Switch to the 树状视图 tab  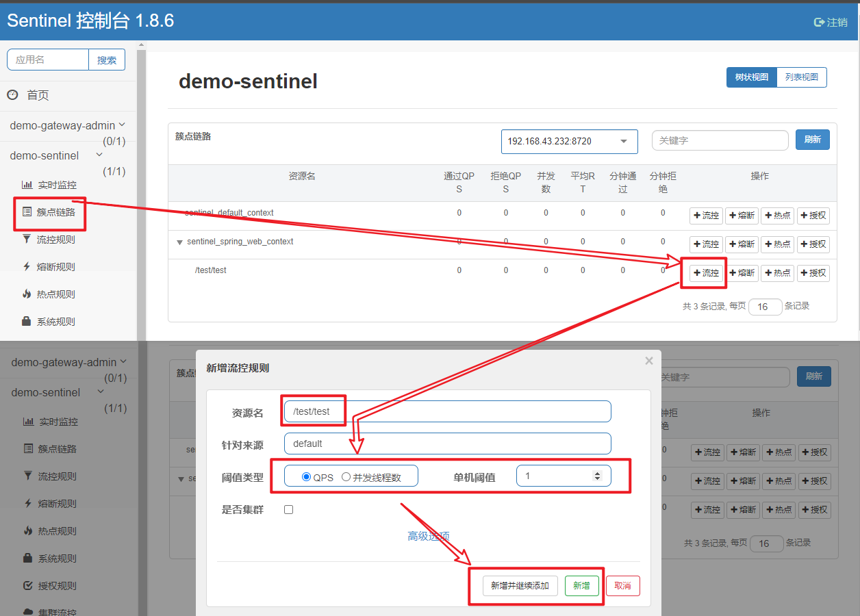tap(751, 77)
